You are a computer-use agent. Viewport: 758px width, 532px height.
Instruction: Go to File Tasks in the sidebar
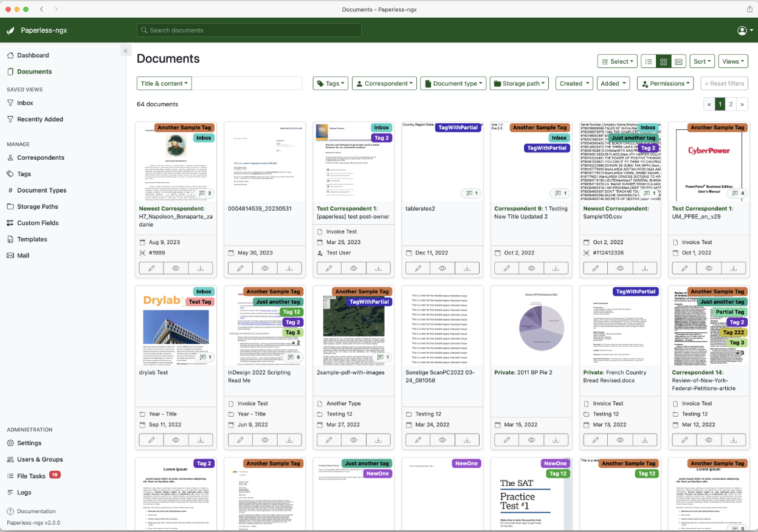(31, 476)
